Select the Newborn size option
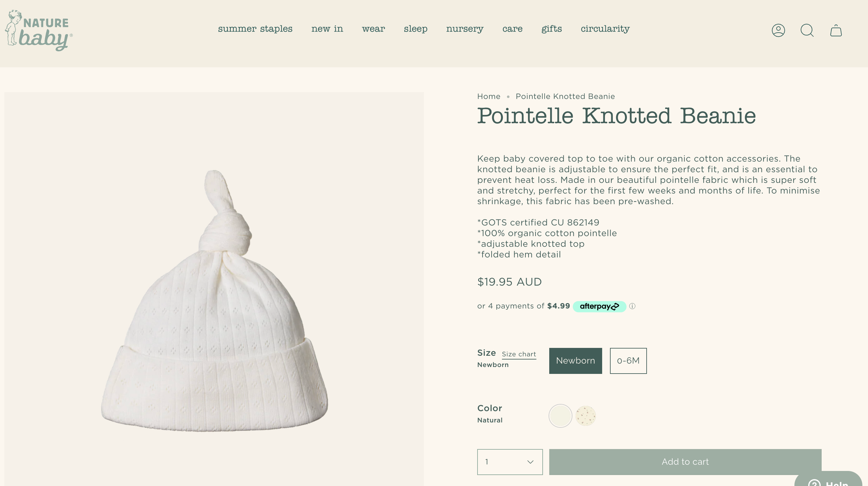This screenshot has width=868, height=486. (x=575, y=361)
